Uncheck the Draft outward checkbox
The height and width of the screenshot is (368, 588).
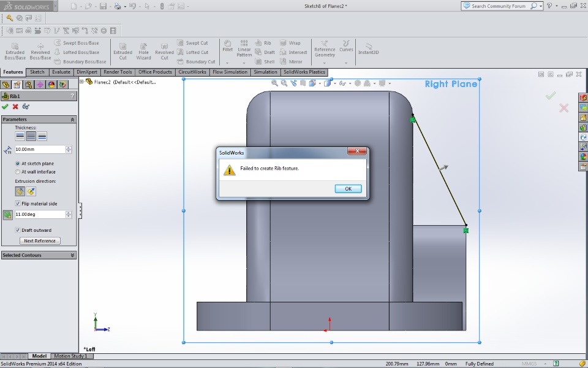[x=17, y=230]
